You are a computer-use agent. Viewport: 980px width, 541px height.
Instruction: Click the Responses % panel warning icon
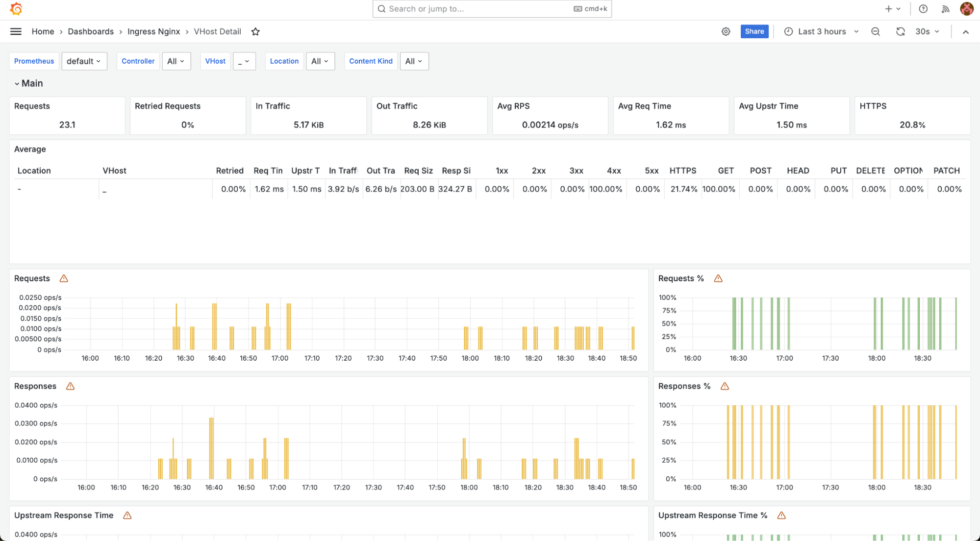click(725, 386)
